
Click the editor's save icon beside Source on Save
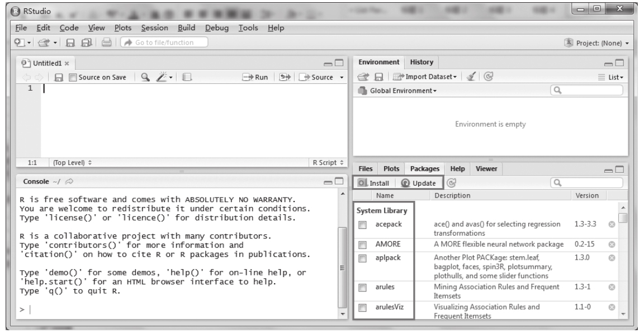click(59, 77)
